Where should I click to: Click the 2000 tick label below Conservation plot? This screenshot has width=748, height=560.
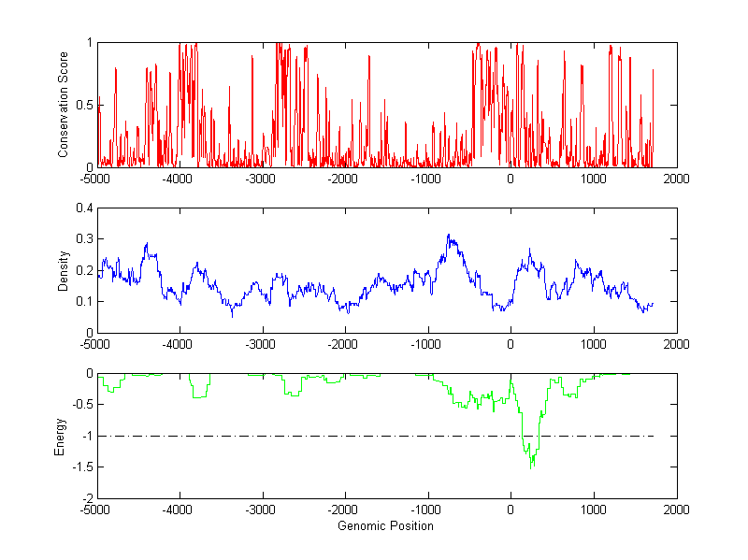(x=676, y=179)
